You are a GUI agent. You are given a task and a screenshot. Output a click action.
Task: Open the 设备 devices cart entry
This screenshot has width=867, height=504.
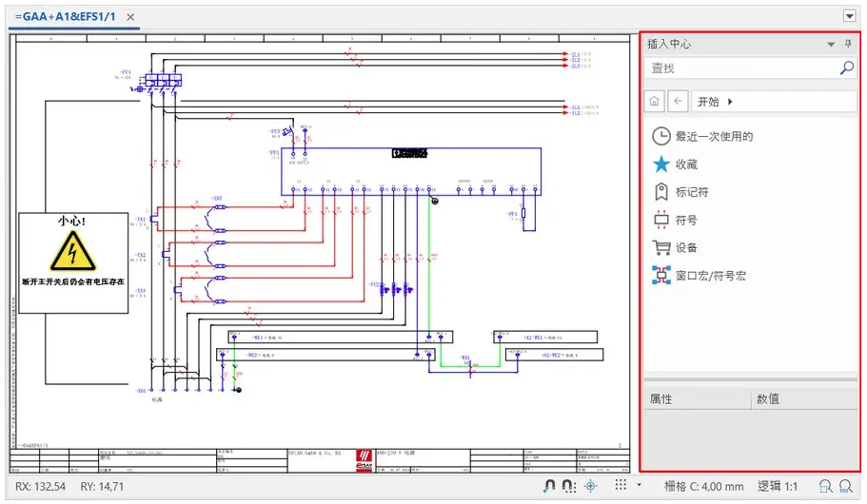click(x=675, y=247)
